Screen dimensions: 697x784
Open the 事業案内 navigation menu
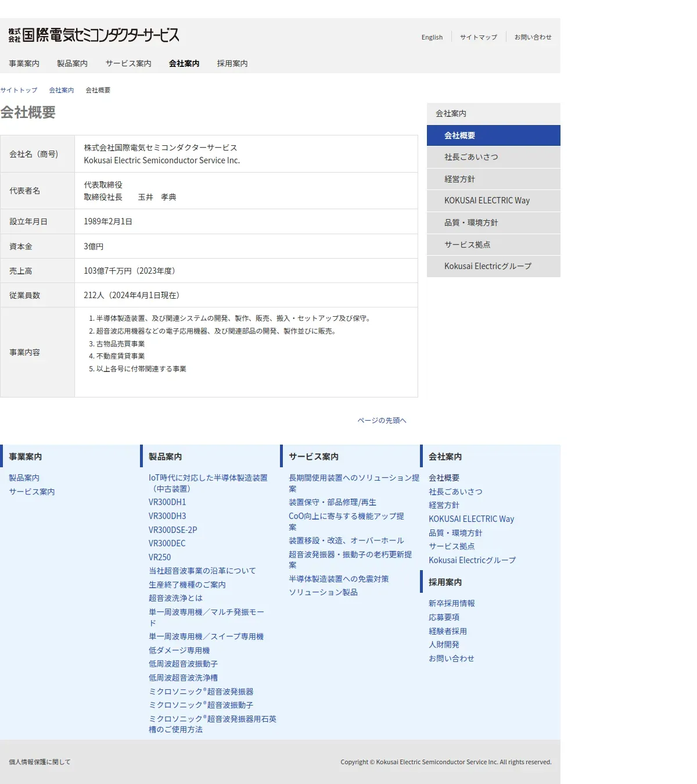pos(24,63)
